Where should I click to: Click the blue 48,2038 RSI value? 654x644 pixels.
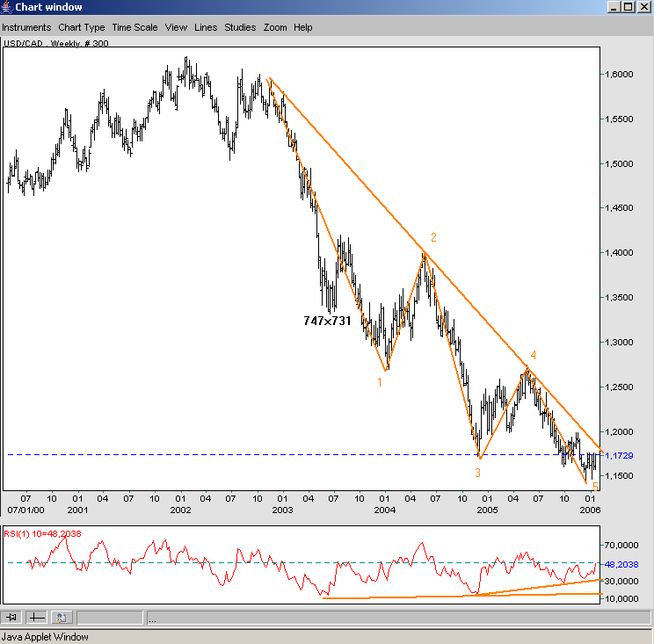point(621,564)
